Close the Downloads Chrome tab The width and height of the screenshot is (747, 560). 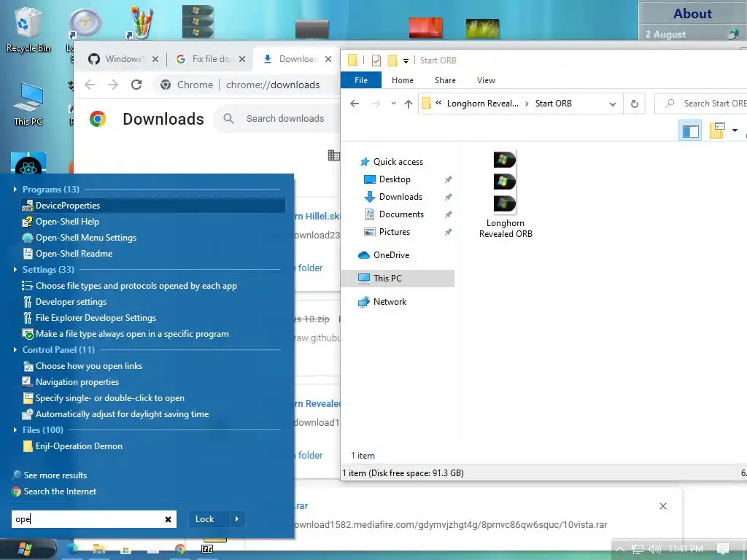[x=328, y=59]
